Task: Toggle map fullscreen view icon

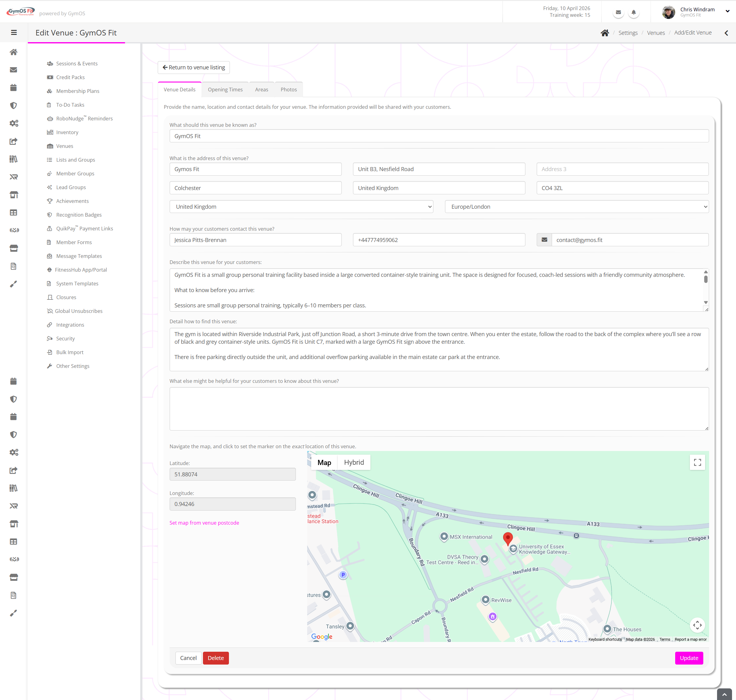Action: coord(697,462)
